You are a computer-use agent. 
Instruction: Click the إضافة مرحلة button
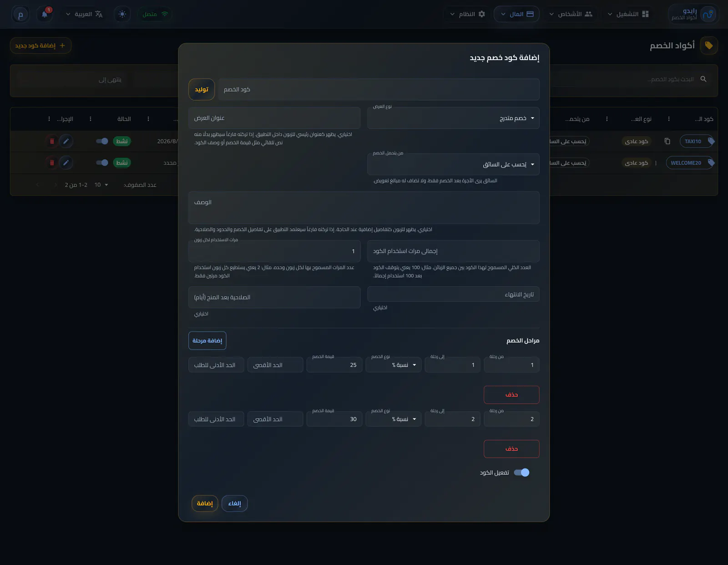(207, 341)
